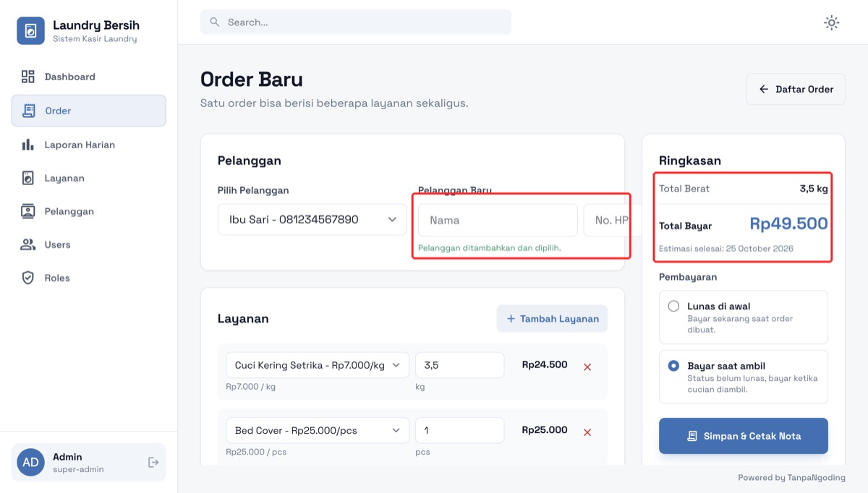The width and height of the screenshot is (868, 493).
Task: Remove the Bed Cover service row
Action: click(x=587, y=432)
